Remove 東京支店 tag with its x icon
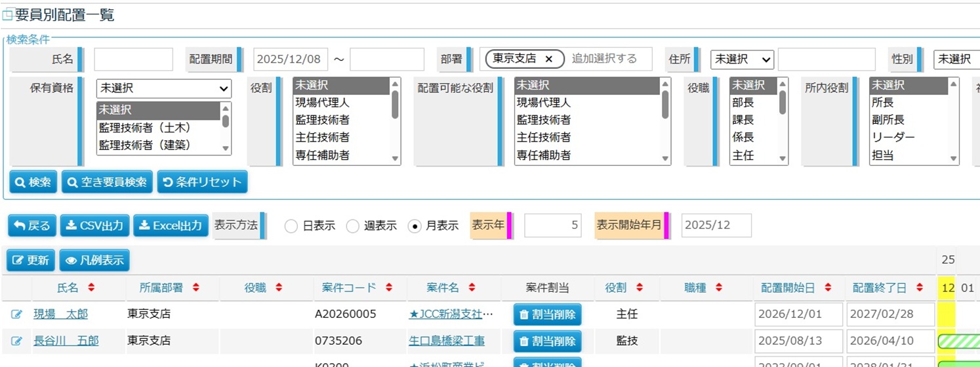This screenshot has height=367, width=980. [549, 59]
